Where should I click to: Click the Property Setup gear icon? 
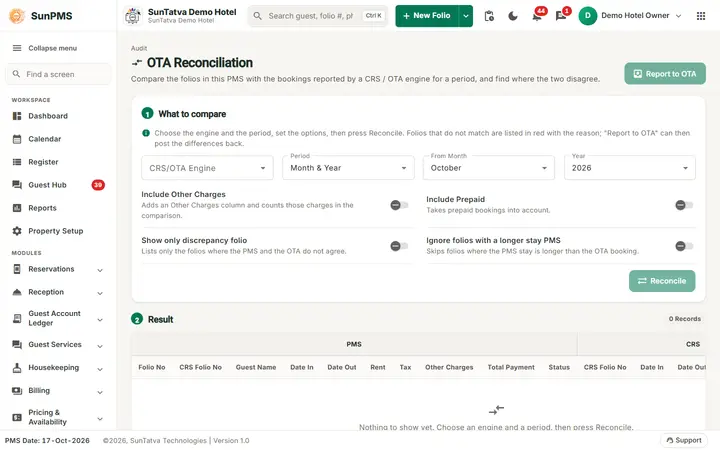click(x=17, y=231)
